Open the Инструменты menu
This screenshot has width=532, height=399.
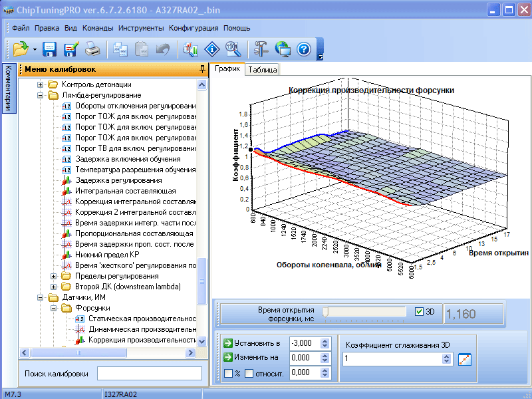click(x=140, y=28)
